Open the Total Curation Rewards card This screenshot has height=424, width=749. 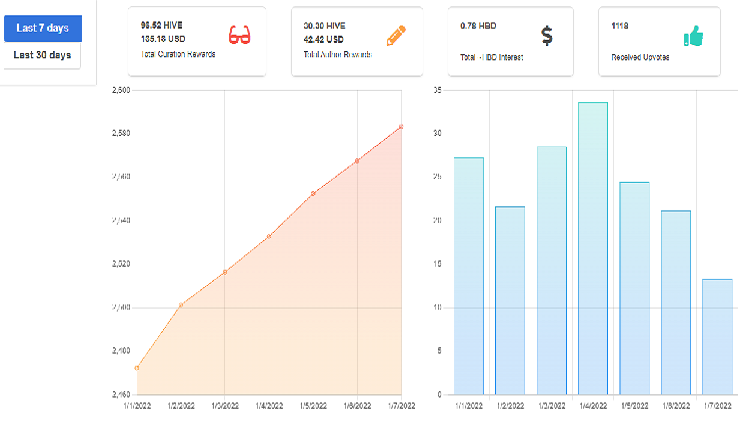197,41
